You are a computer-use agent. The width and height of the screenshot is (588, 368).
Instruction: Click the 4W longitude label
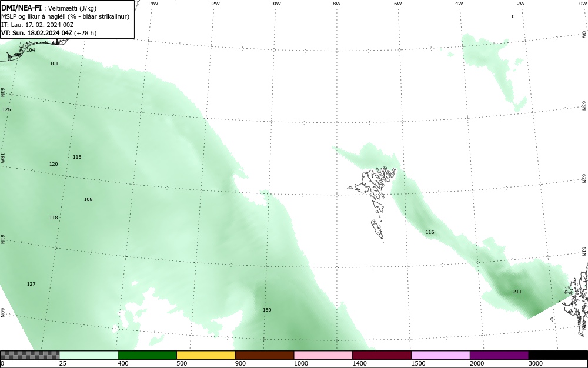point(459,4)
